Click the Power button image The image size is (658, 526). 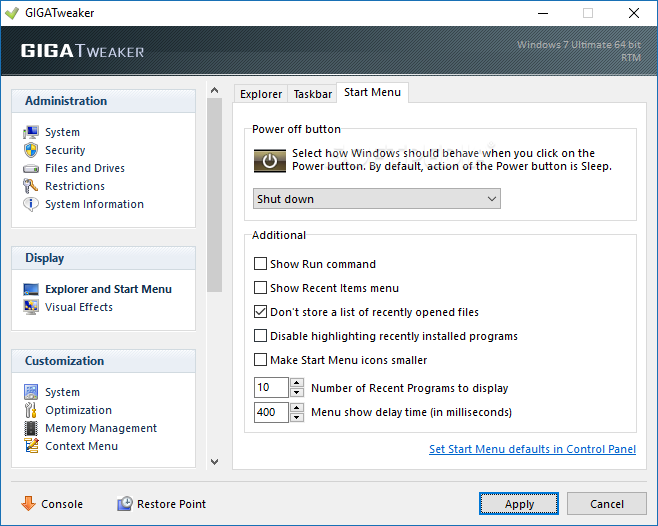pyautogui.click(x=270, y=161)
